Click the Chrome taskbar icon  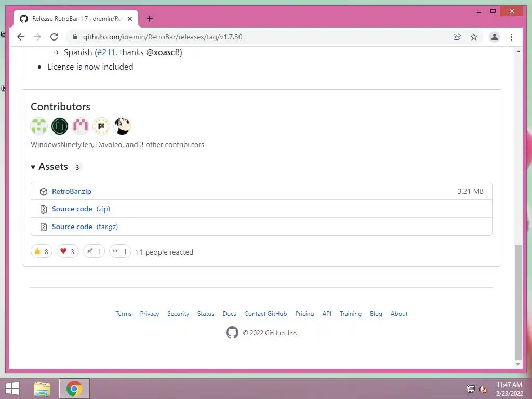[74, 389]
